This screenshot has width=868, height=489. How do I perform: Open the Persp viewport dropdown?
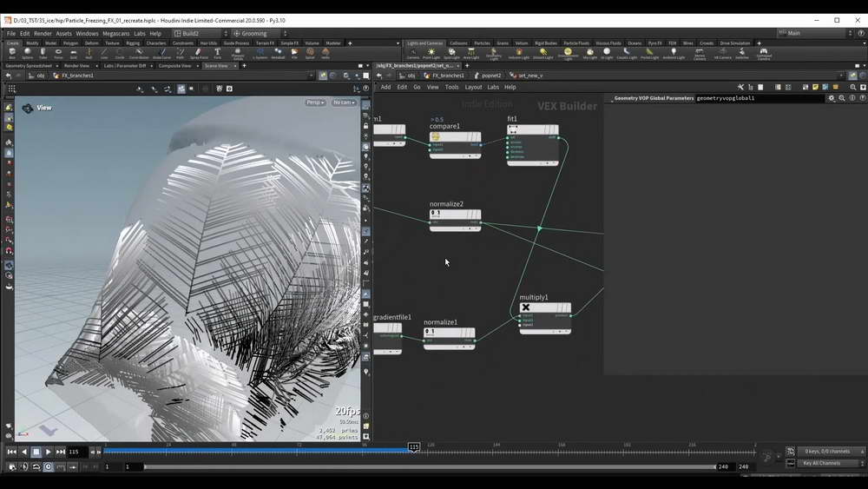pos(315,102)
